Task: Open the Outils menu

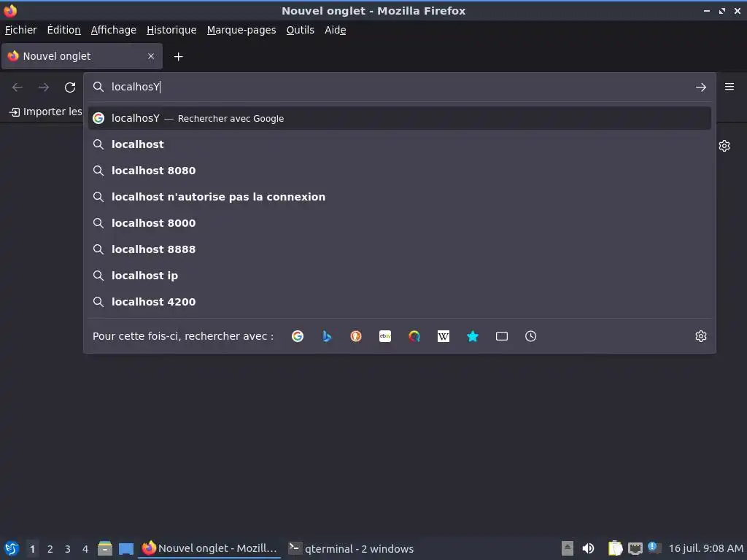Action: point(300,30)
